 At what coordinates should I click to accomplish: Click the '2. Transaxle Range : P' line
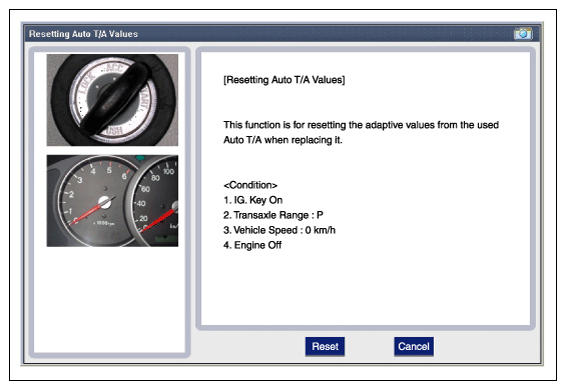(273, 215)
